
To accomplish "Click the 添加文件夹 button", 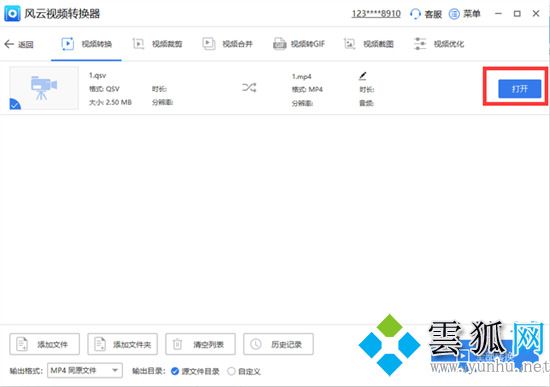I will (122, 344).
